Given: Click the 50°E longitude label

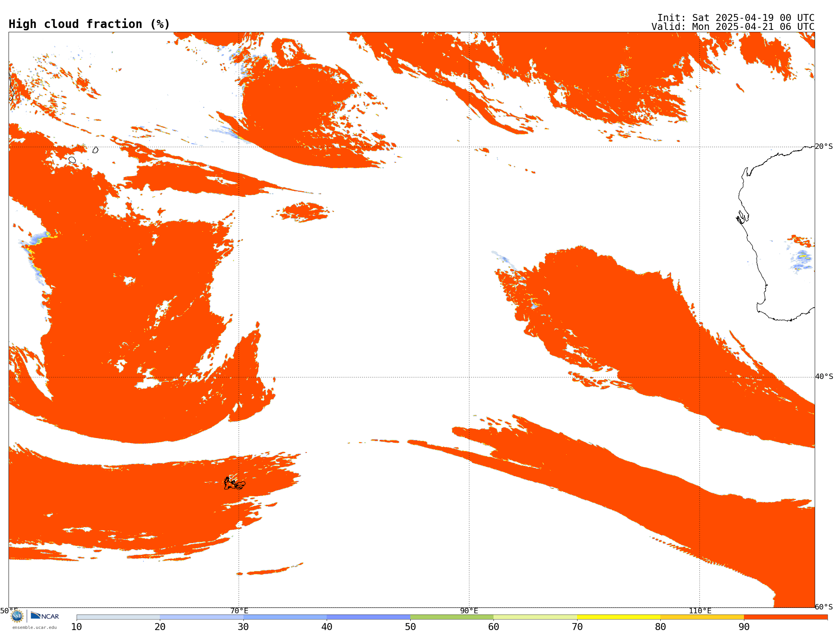Looking at the screenshot, I should [9, 611].
